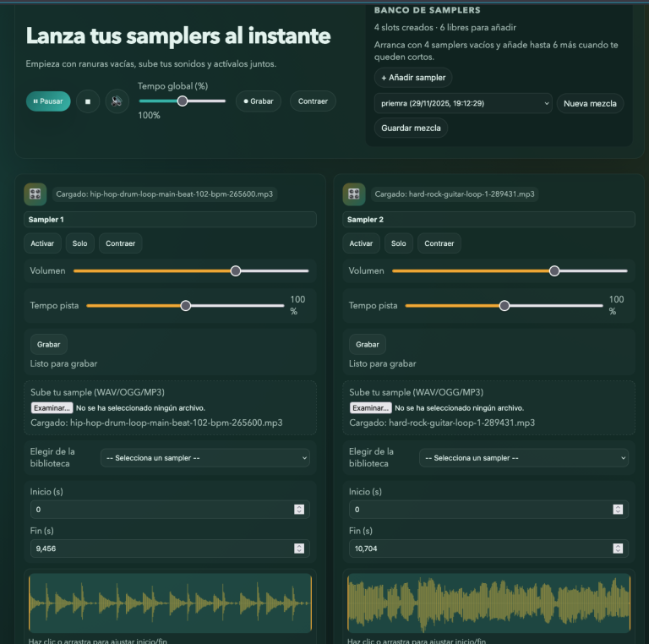Click the Tempo global slider handle
Viewport: 649px width, 644px height.
[x=182, y=101]
